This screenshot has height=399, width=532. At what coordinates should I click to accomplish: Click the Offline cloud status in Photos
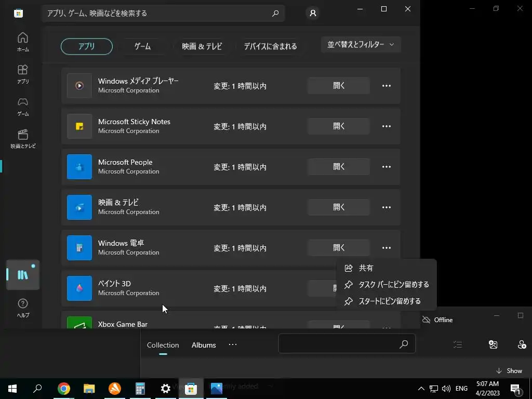437,320
